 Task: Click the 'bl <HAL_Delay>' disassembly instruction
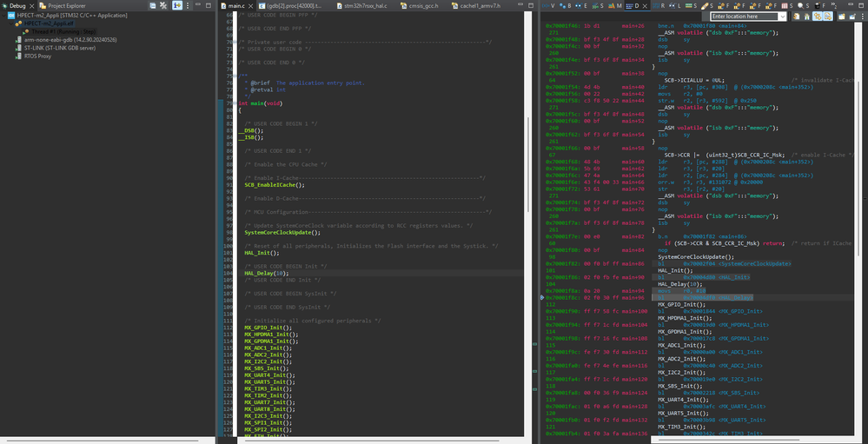[706, 297]
